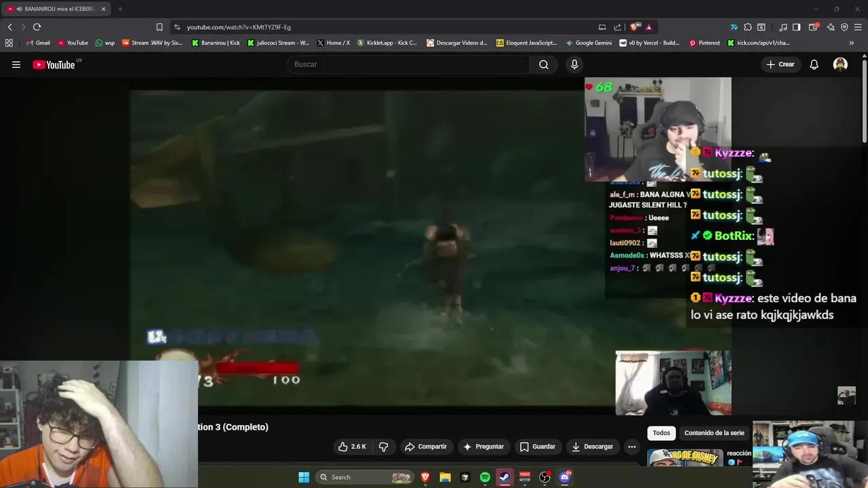Open the YouTube guide hamburger menu

(x=16, y=64)
